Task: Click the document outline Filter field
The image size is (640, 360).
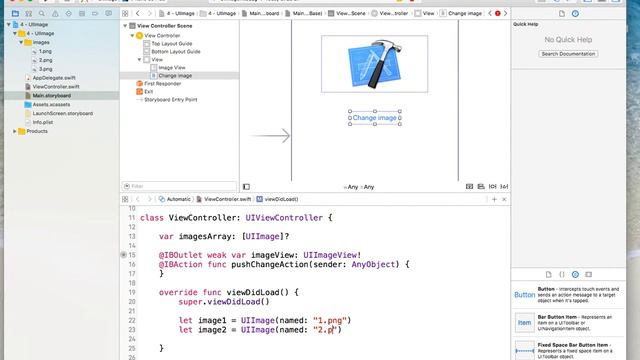Action: [179, 186]
